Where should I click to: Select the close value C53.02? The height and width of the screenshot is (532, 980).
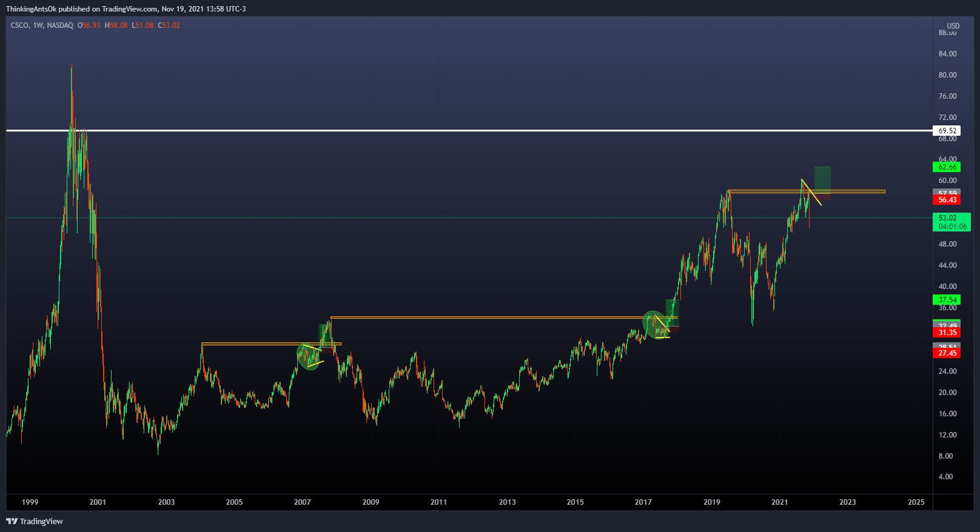[x=169, y=25]
